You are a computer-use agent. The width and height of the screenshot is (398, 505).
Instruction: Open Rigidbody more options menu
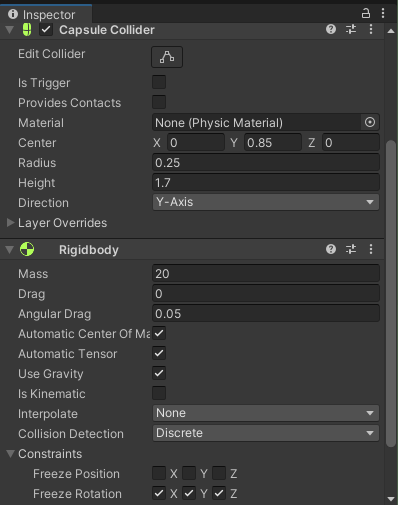tap(371, 249)
